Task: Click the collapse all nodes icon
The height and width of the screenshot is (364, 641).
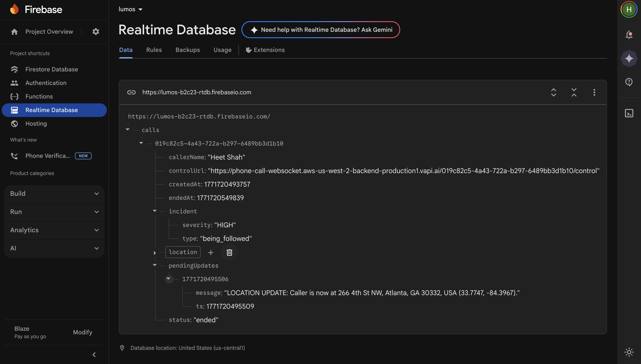Action: click(574, 92)
